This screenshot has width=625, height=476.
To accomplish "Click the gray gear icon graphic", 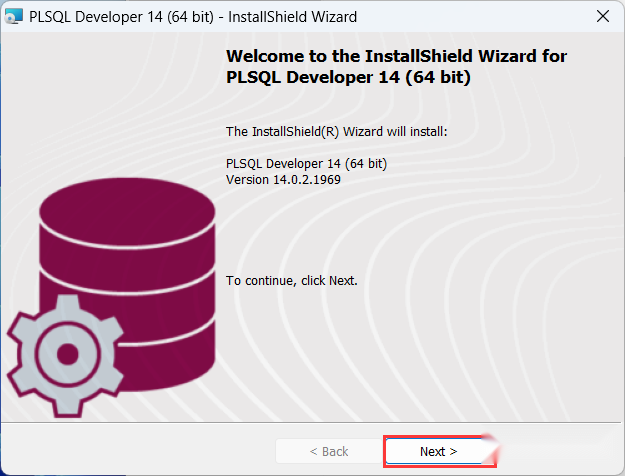I will tap(66, 355).
